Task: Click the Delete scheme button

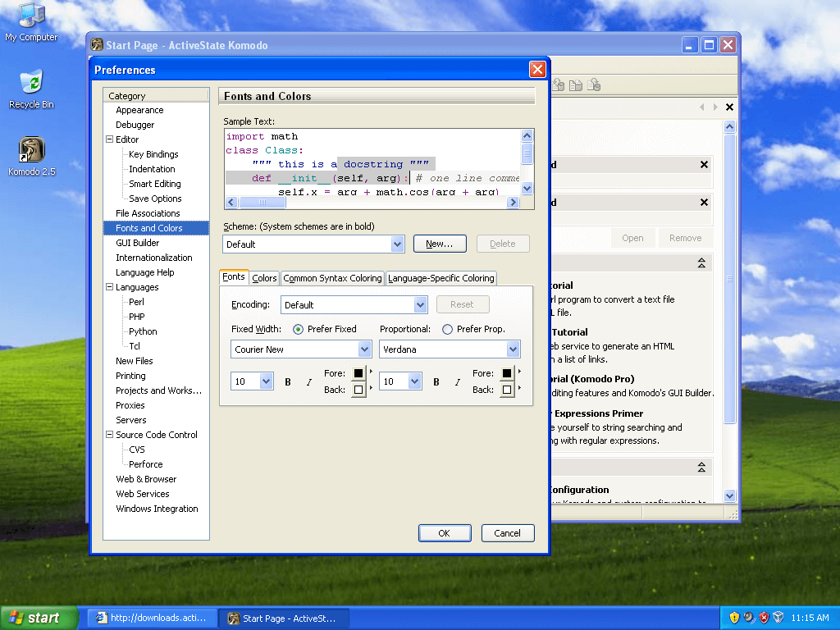Action: pyautogui.click(x=503, y=244)
